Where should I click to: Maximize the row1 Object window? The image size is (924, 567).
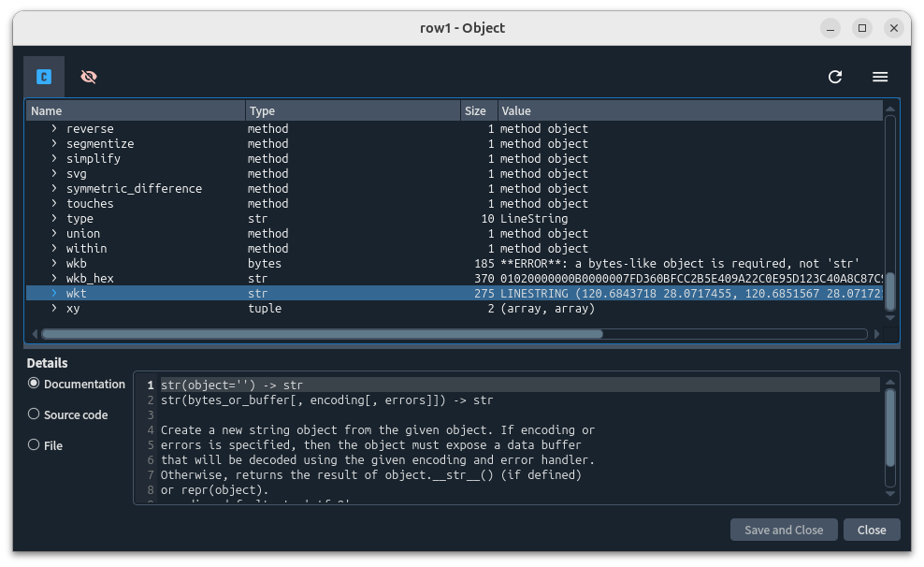862,28
